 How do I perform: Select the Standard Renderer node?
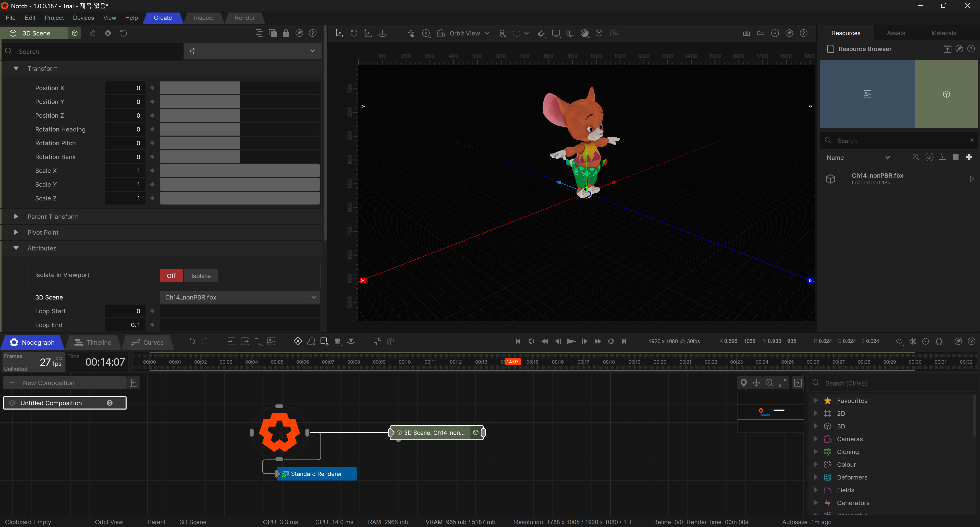click(x=316, y=474)
